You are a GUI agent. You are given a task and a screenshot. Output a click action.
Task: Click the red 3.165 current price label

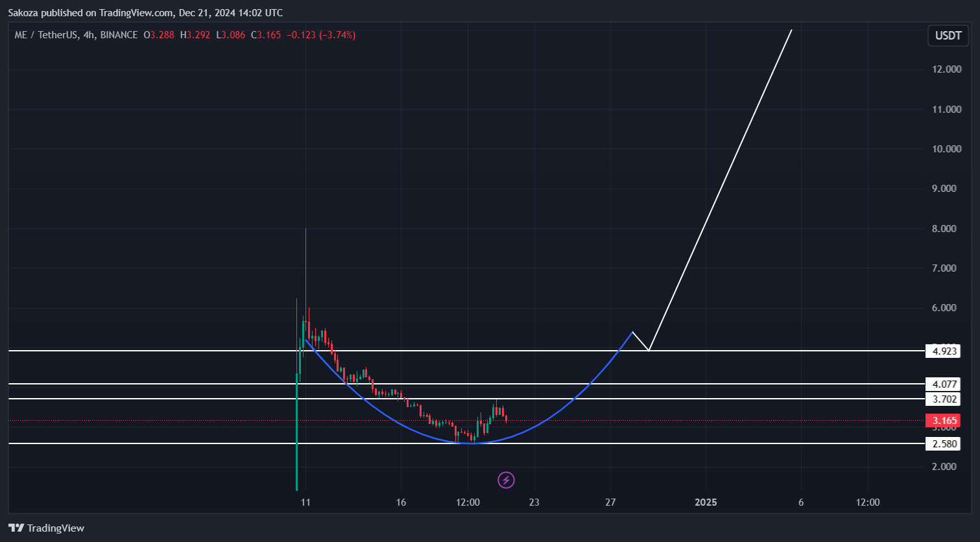point(944,420)
